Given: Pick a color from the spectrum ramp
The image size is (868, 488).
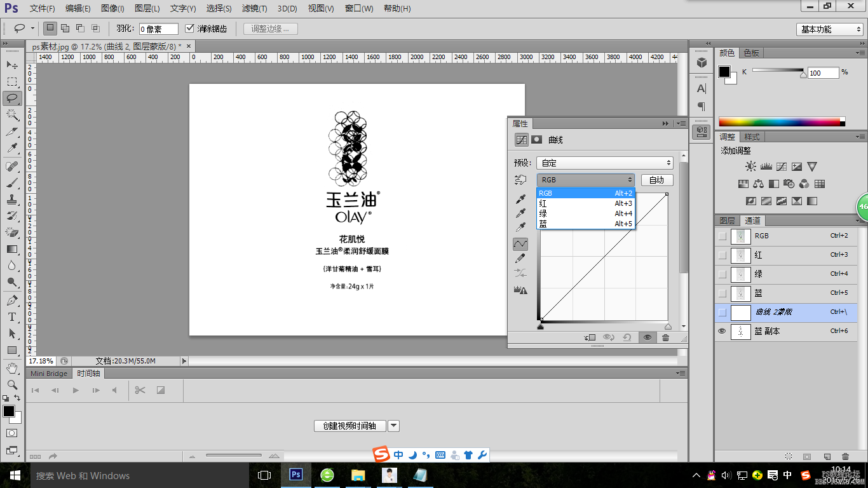Looking at the screenshot, I should pyautogui.click(x=782, y=122).
